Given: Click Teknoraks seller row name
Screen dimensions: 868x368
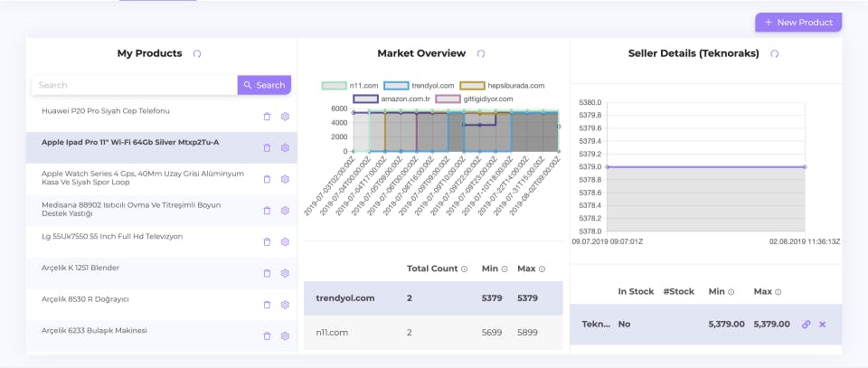Looking at the screenshot, I should pos(596,325).
